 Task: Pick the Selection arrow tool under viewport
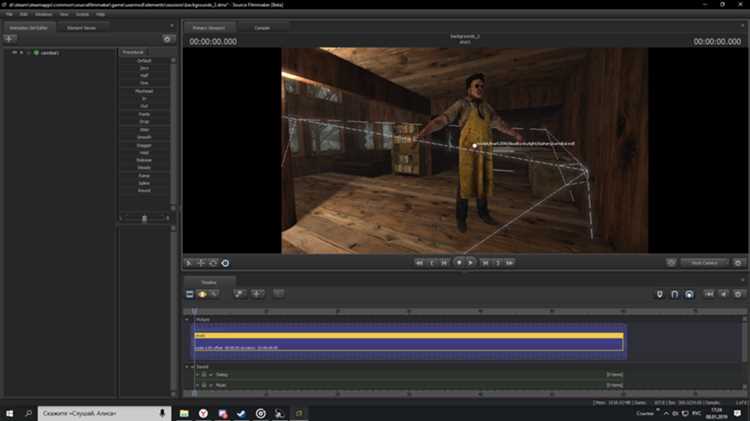[189, 263]
